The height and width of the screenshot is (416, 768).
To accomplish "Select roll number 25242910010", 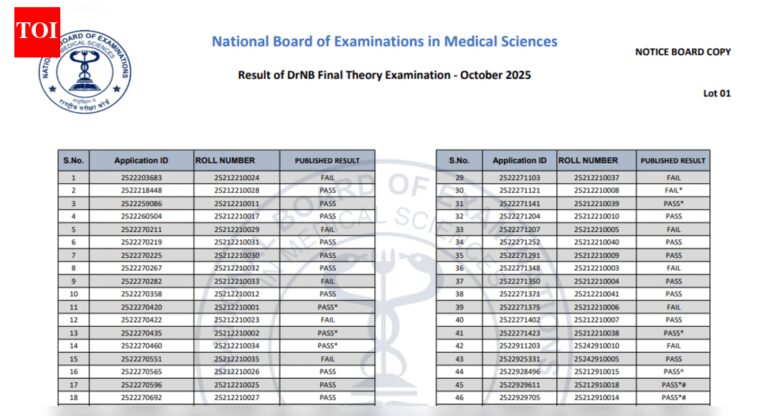I will (x=597, y=345).
